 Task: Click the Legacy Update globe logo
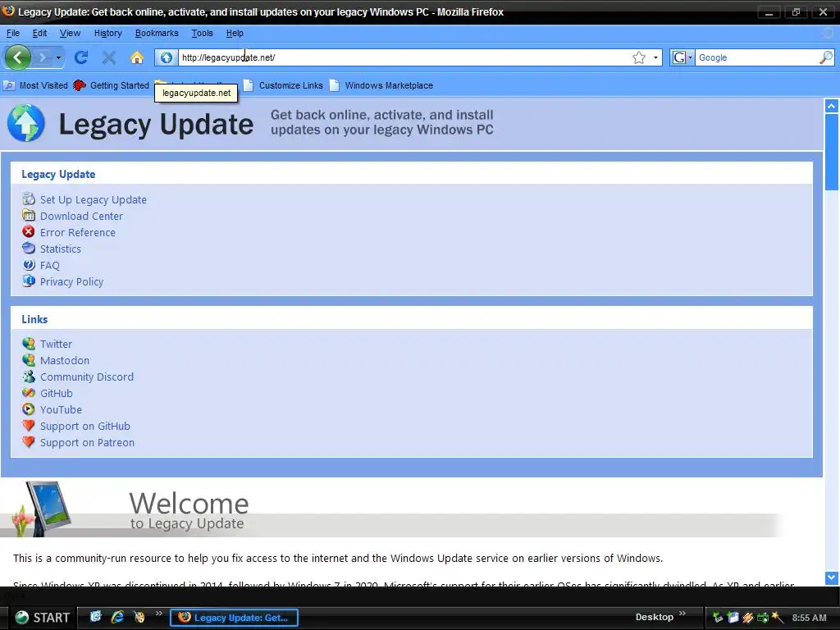pos(26,123)
